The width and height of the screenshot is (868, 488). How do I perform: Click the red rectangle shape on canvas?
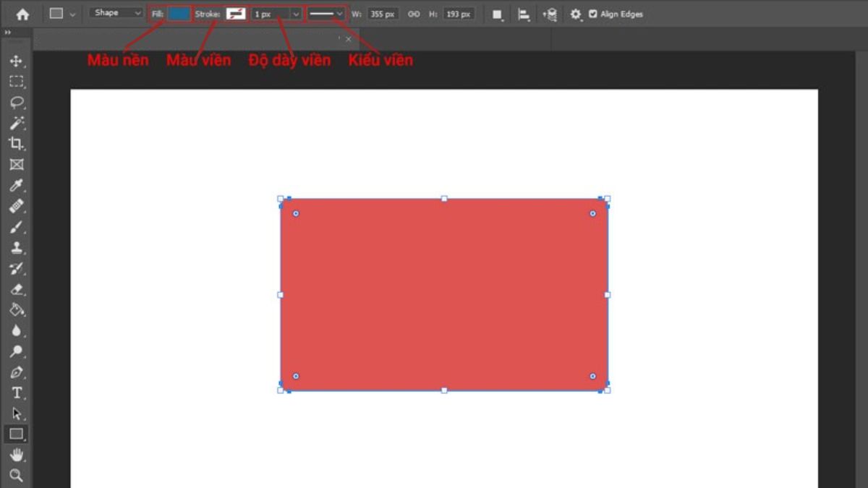[444, 294]
